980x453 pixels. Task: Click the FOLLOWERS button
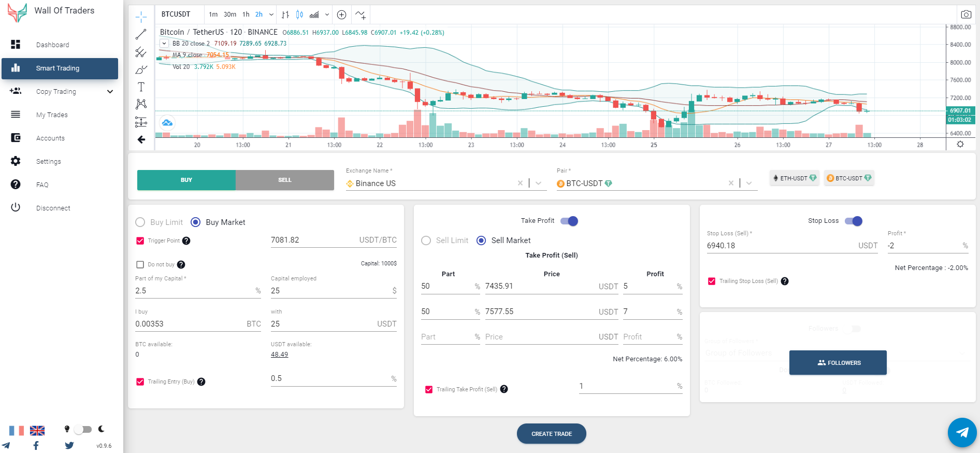[x=838, y=363]
